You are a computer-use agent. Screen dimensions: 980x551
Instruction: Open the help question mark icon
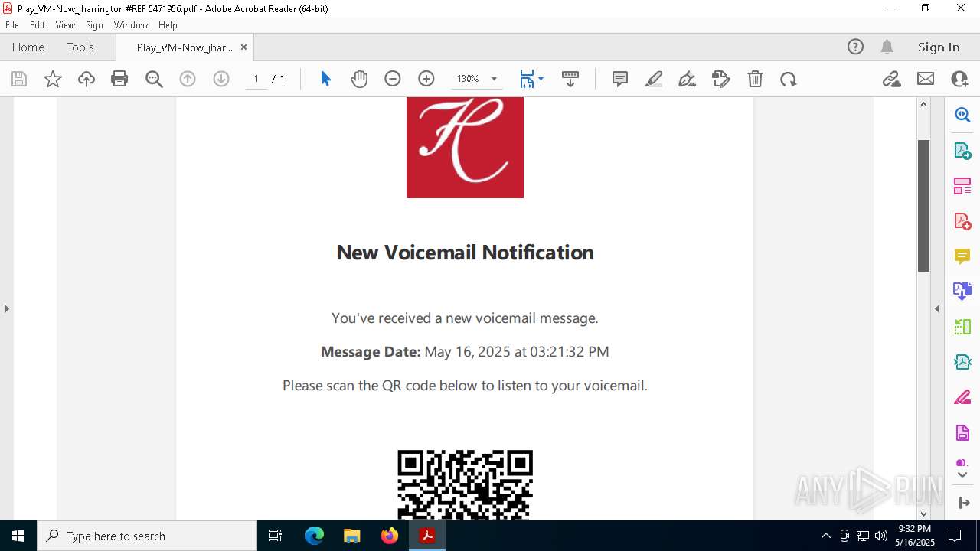[x=855, y=47]
